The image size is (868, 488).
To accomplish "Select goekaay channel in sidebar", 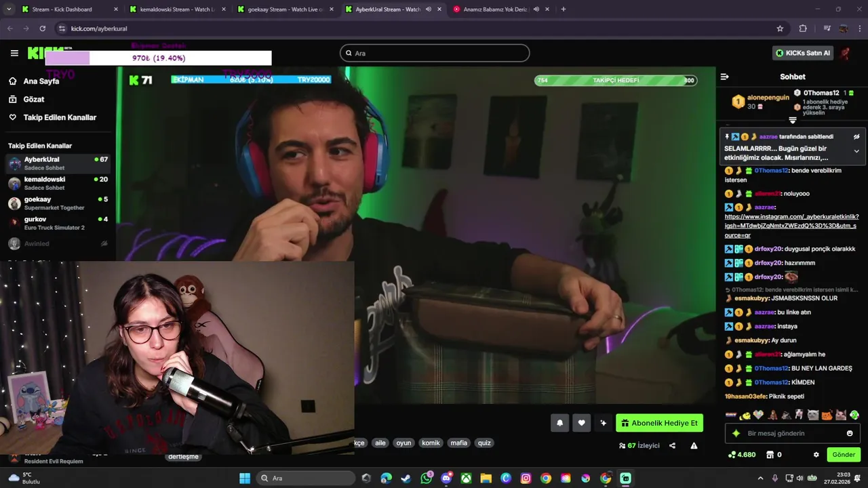I will point(58,203).
